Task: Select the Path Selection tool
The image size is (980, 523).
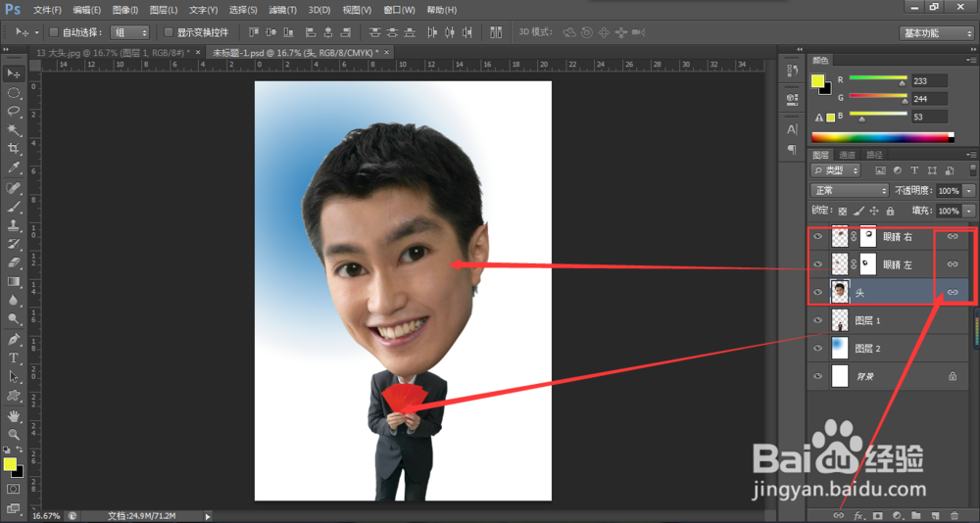Action: (x=13, y=377)
